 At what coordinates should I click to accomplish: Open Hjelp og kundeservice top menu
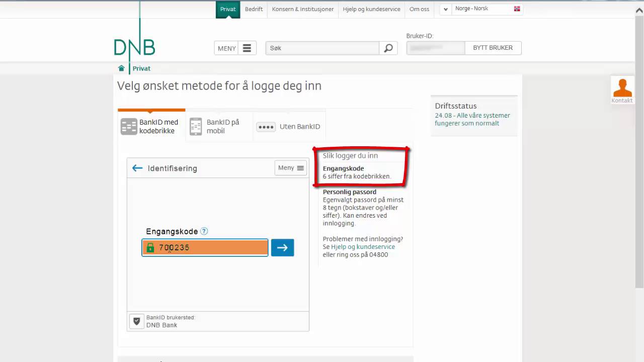pos(372,9)
